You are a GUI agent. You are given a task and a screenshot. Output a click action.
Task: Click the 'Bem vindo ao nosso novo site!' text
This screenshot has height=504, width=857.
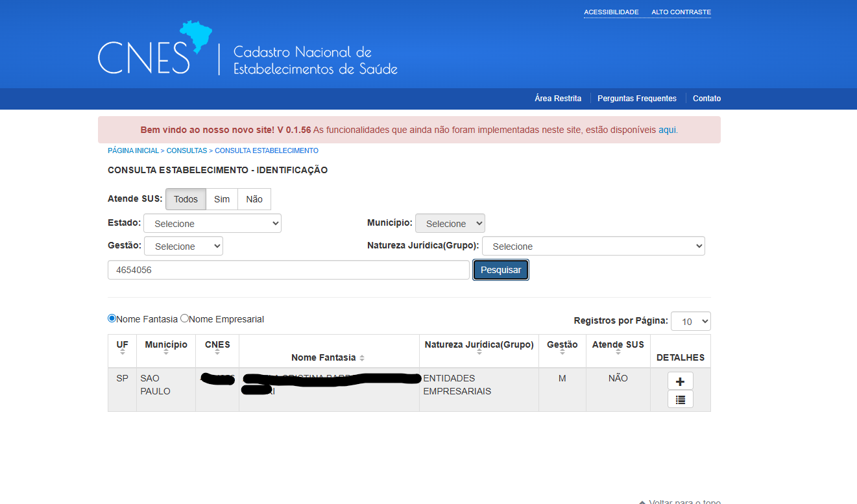(x=208, y=130)
